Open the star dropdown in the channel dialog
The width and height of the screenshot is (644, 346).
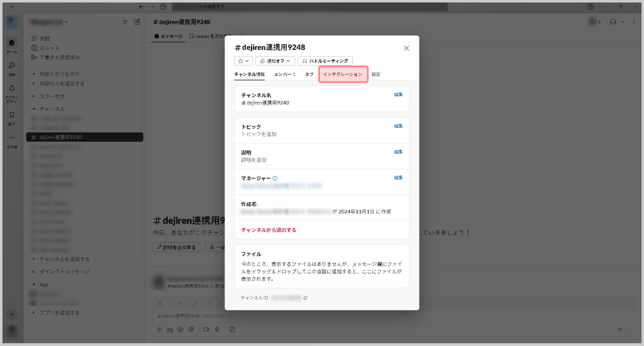click(x=244, y=61)
